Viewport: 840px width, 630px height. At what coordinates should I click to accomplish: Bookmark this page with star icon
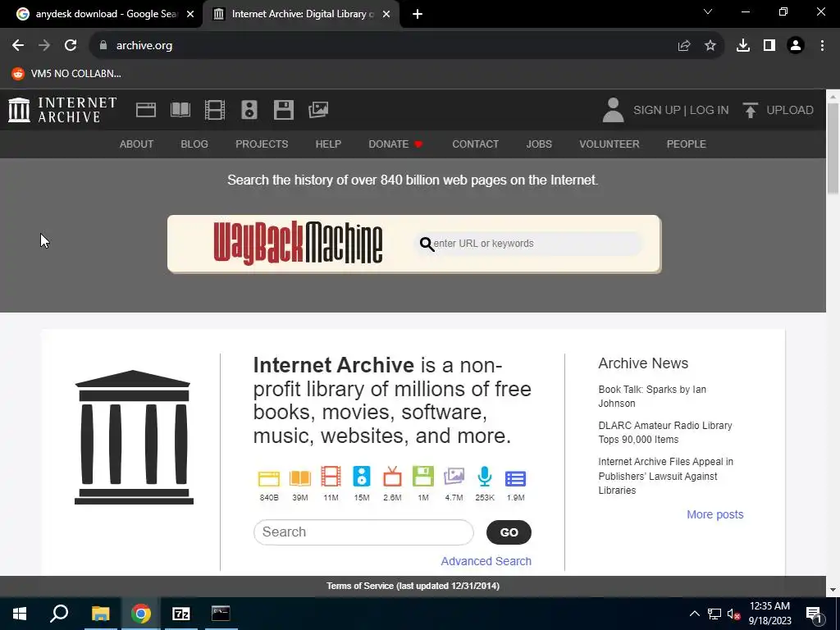(710, 46)
